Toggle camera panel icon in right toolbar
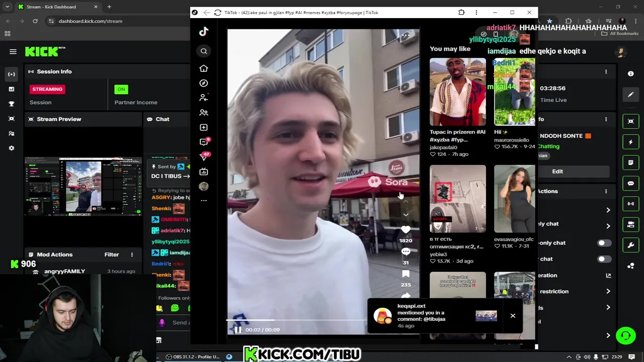Image resolution: width=644 pixels, height=362 pixels. point(631,224)
